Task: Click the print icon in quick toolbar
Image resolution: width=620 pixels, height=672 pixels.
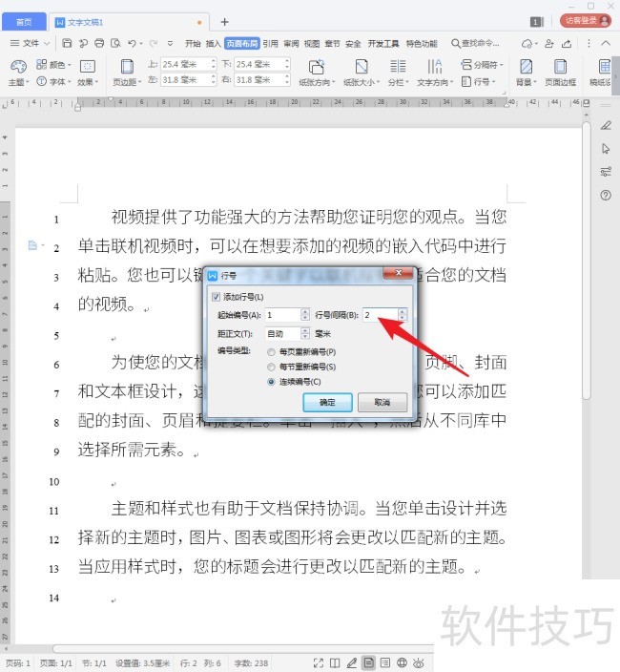Action: tap(99, 43)
